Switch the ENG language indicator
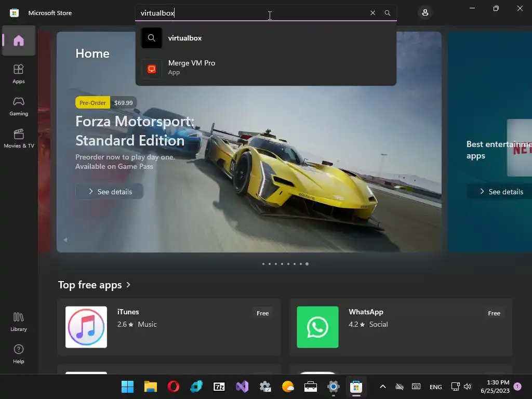The height and width of the screenshot is (399, 532). (436, 387)
